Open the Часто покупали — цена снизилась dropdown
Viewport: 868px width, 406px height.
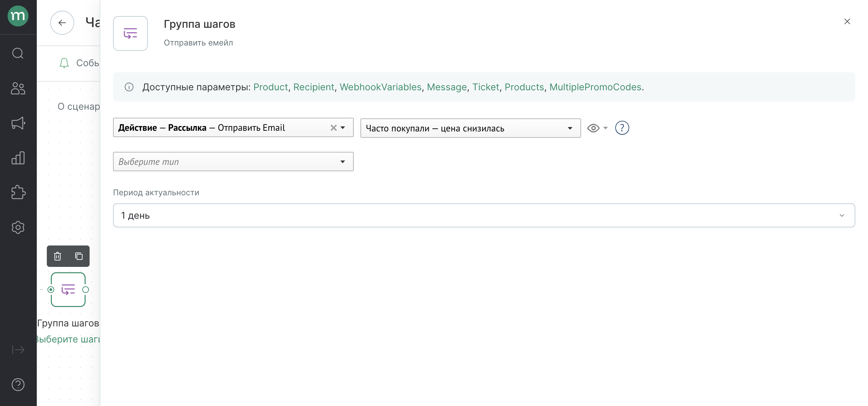click(x=470, y=128)
